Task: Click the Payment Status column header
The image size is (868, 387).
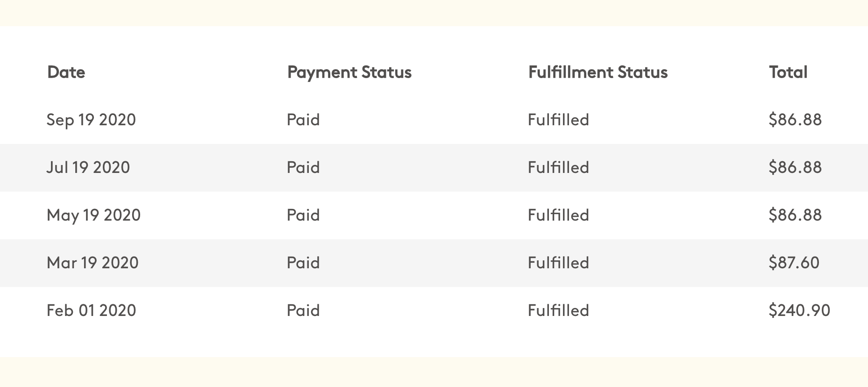Action: coord(349,72)
